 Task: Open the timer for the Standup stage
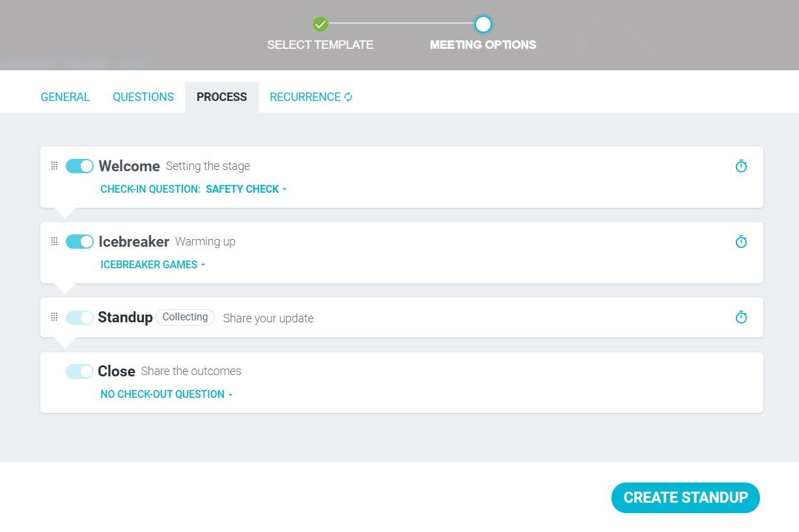741,317
